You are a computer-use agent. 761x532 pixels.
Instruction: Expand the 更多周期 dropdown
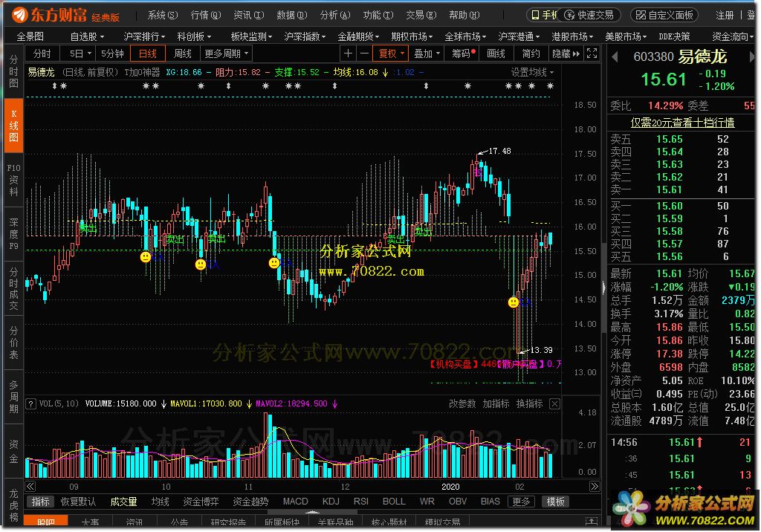tap(226, 53)
